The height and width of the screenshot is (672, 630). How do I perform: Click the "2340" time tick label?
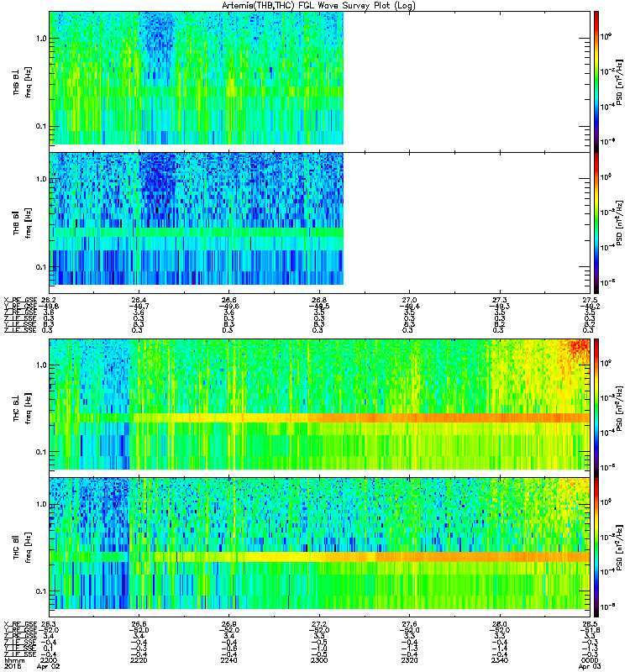[500, 660]
